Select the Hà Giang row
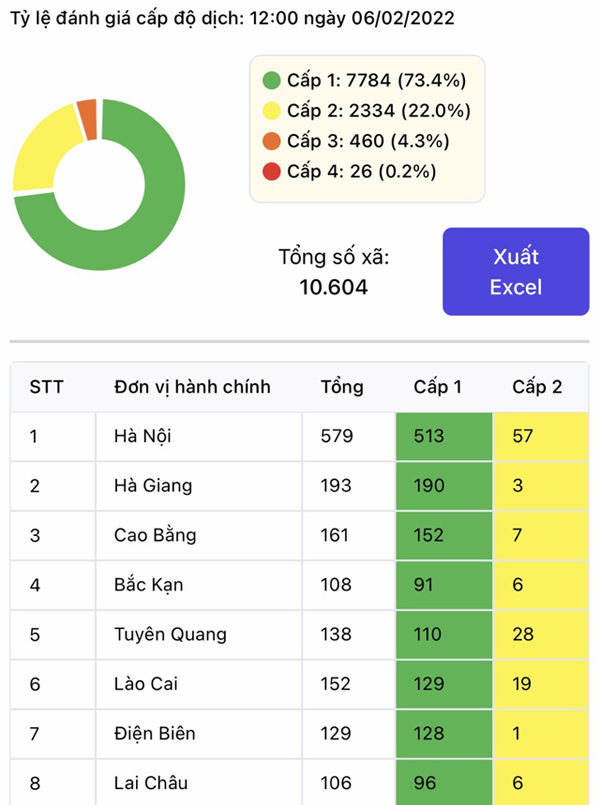The image size is (600, 805). tap(153, 486)
